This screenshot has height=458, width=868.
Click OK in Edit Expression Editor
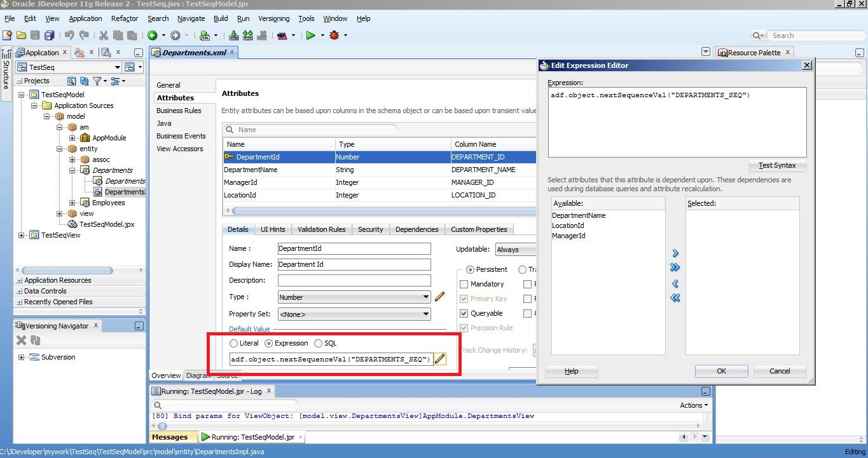(x=721, y=371)
